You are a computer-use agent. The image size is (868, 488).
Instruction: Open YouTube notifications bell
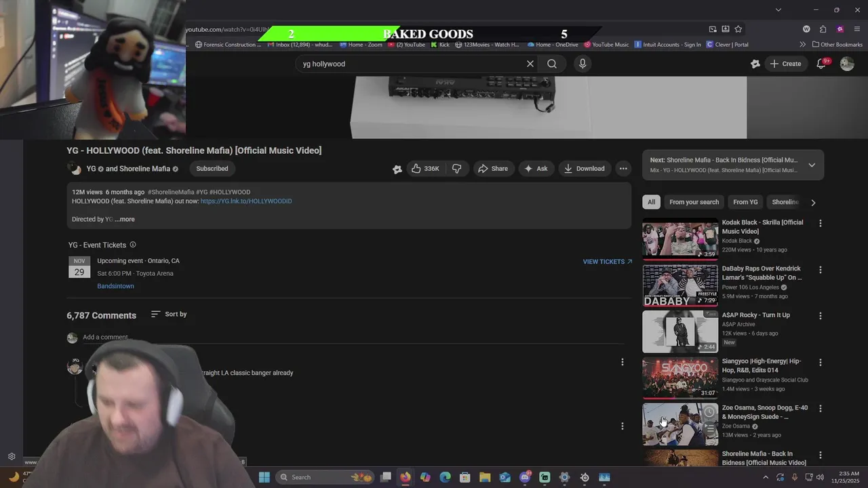821,64
